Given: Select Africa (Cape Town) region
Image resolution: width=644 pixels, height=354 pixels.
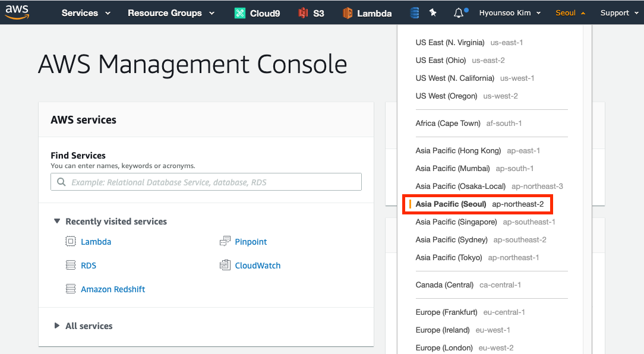Looking at the screenshot, I should 469,123.
